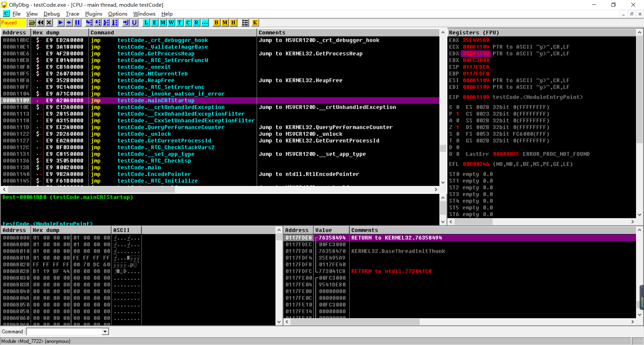Screen dimensions: 644x345
Task: Click the dump pane ASCII column header
Action: point(126,230)
